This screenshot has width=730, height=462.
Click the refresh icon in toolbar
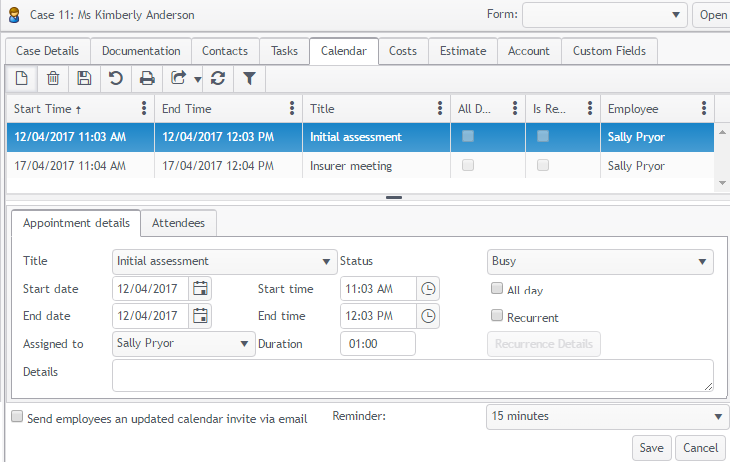pyautogui.click(x=219, y=78)
